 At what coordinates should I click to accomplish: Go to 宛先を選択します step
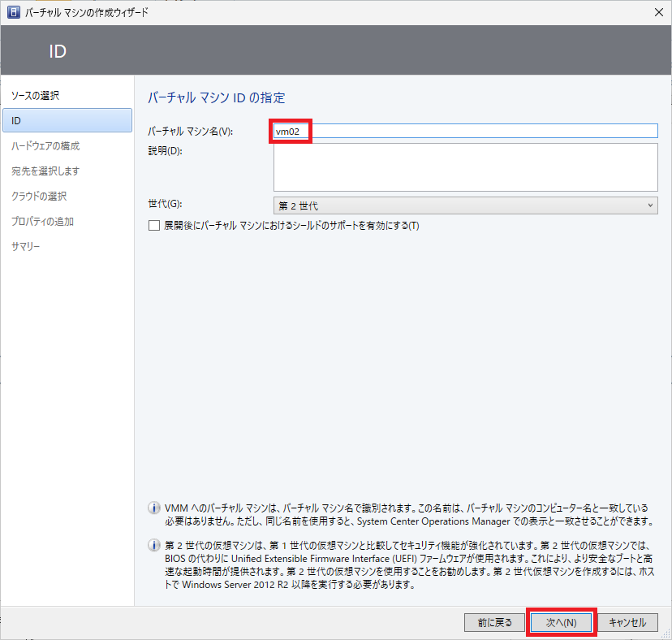click(x=45, y=171)
